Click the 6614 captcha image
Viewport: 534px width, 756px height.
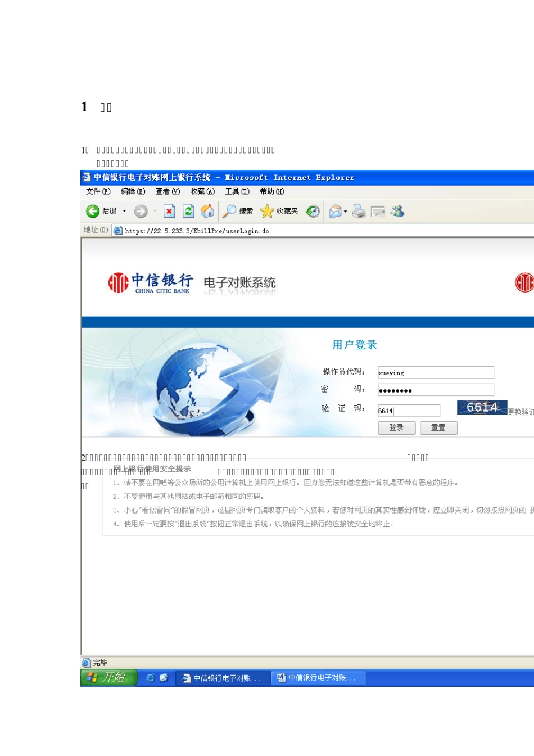point(482,407)
